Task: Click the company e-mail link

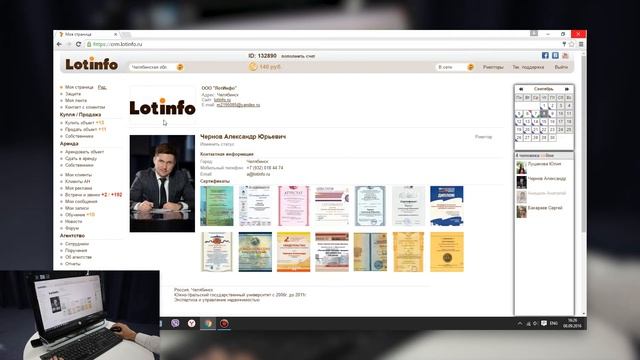Action: pyautogui.click(x=238, y=105)
